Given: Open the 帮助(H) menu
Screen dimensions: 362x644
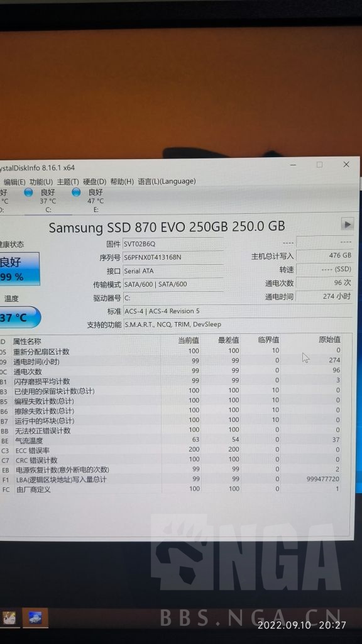Looking at the screenshot, I should 122,181.
